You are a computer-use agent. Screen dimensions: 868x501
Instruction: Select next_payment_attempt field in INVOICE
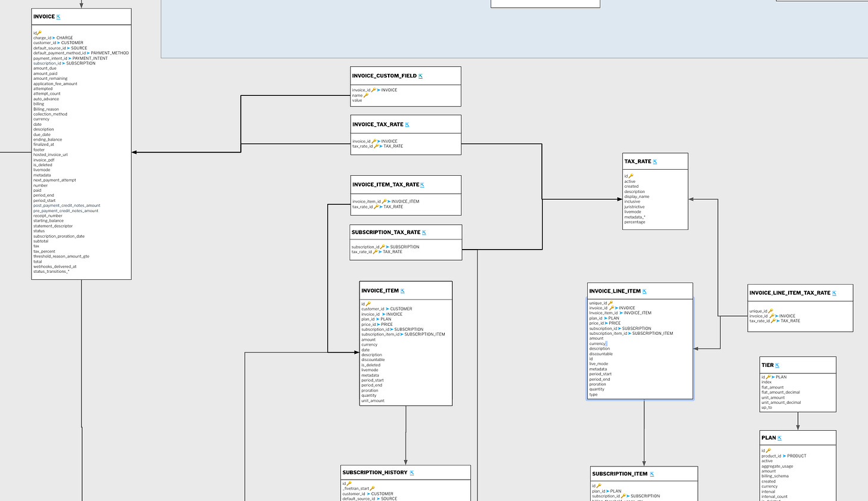[x=55, y=181]
